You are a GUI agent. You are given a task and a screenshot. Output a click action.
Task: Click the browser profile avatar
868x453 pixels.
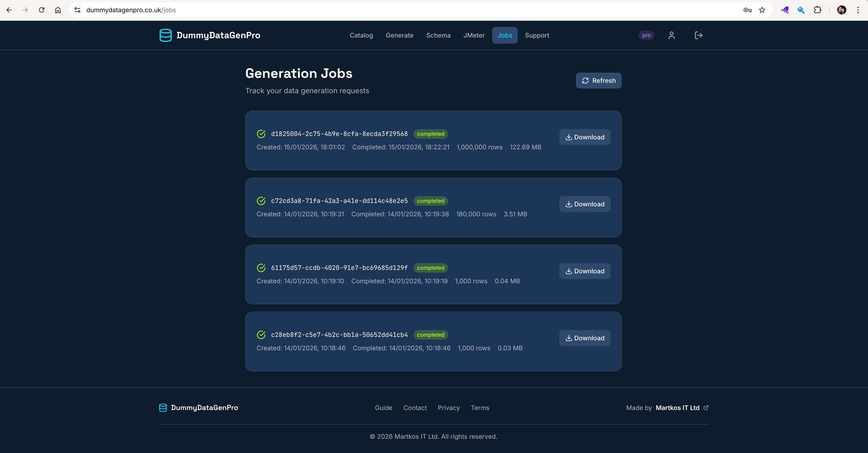842,10
